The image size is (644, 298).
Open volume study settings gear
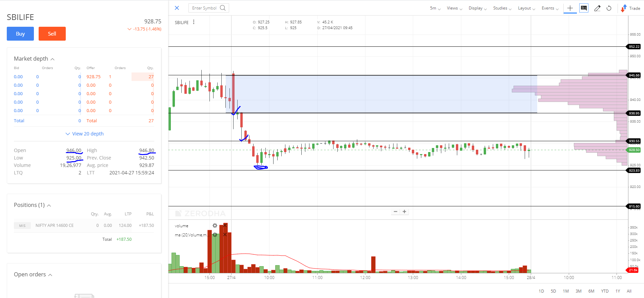click(215, 226)
